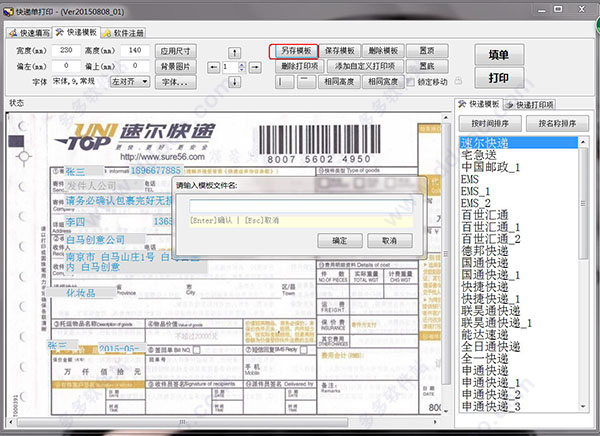Select 申通快递_3 in template list
This screenshot has height=436, width=600.
pos(518,407)
